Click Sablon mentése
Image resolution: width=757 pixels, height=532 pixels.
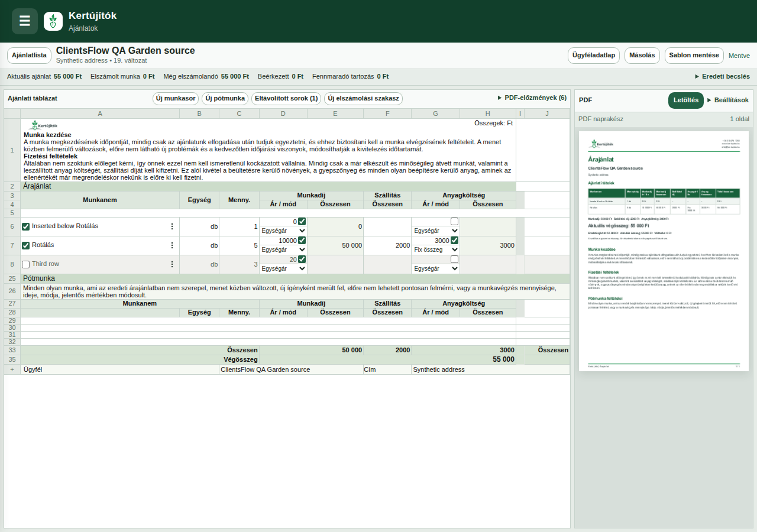pyautogui.click(x=694, y=56)
